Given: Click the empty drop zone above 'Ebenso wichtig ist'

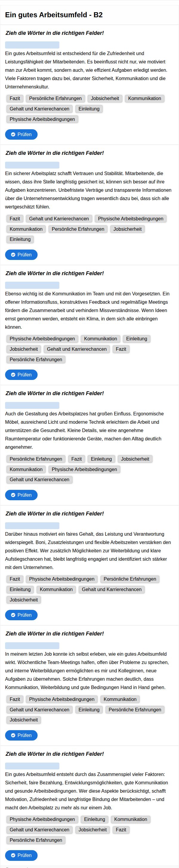Looking at the screenshot, I should tap(32, 285).
